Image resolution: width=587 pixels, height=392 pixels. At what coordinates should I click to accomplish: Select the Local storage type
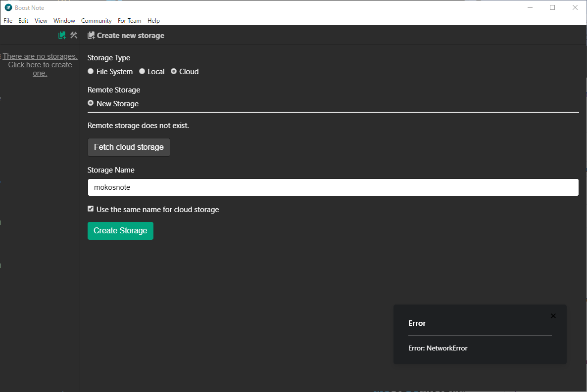(142, 71)
